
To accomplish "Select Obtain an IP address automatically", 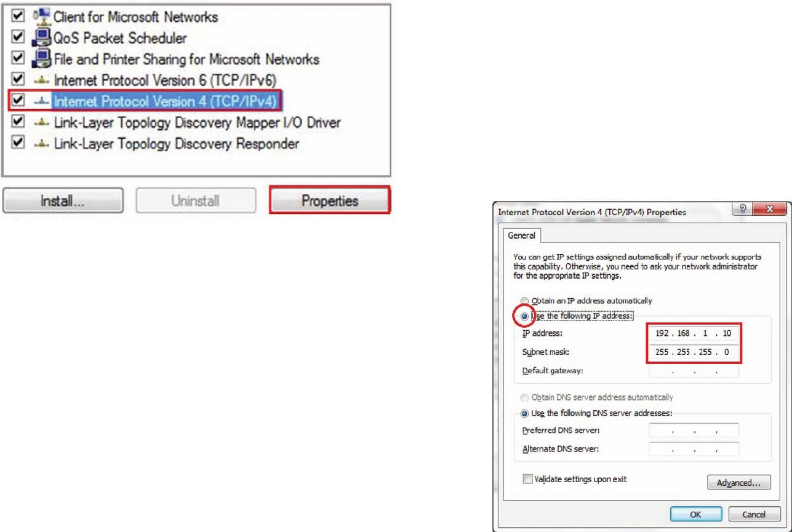I will [526, 301].
